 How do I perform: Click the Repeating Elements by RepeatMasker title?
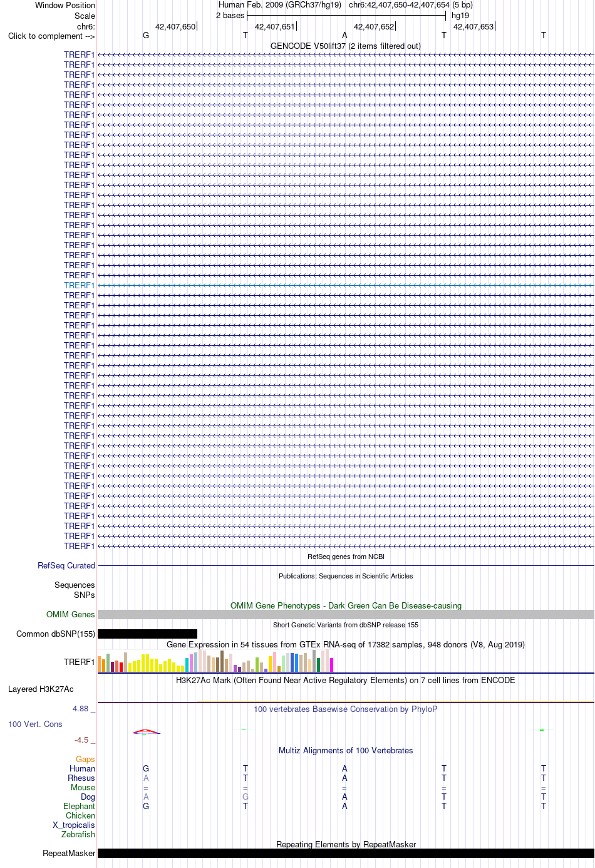346,844
